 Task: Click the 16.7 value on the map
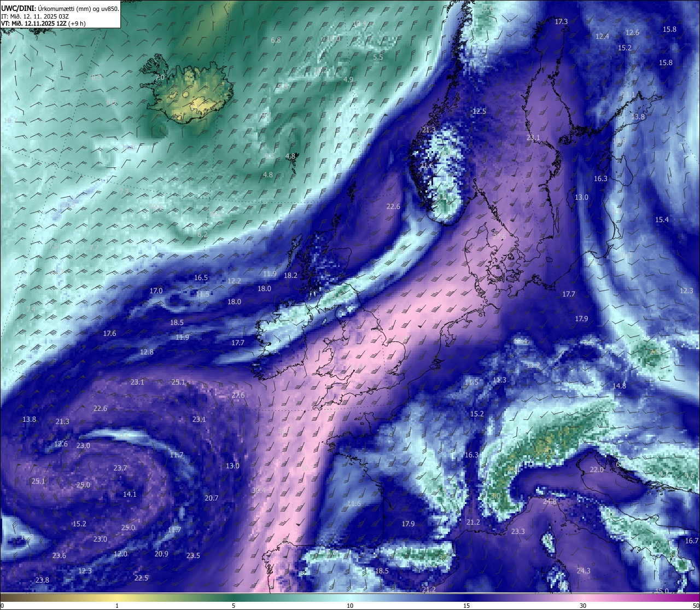click(692, 541)
